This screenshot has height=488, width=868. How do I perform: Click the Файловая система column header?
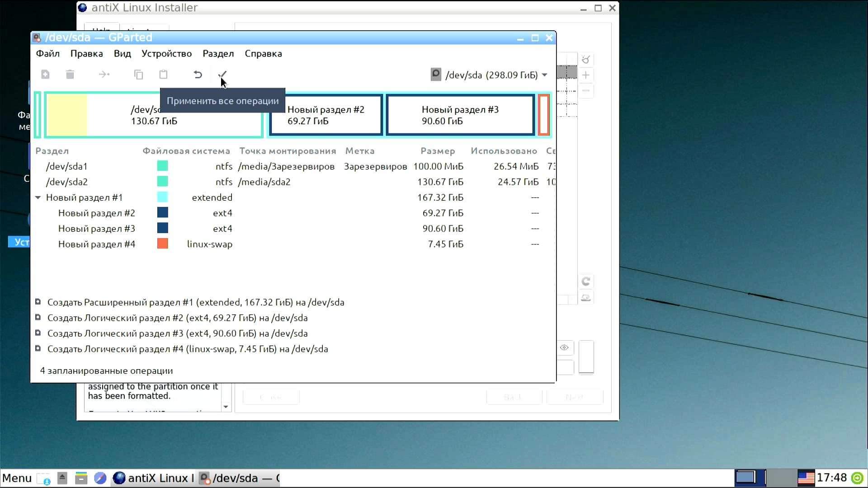(x=186, y=151)
